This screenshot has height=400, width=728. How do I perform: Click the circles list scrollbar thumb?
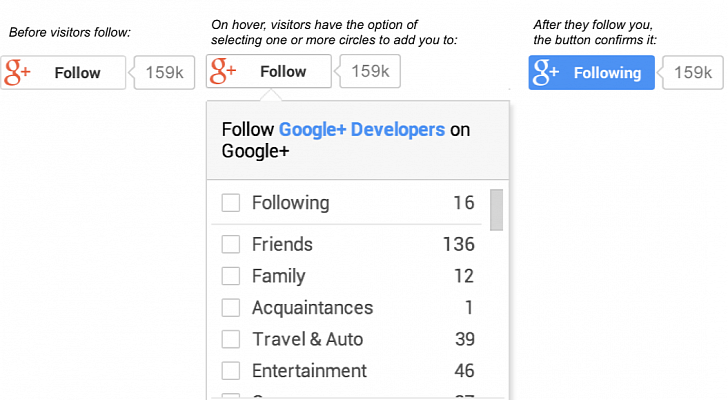pyautogui.click(x=496, y=209)
